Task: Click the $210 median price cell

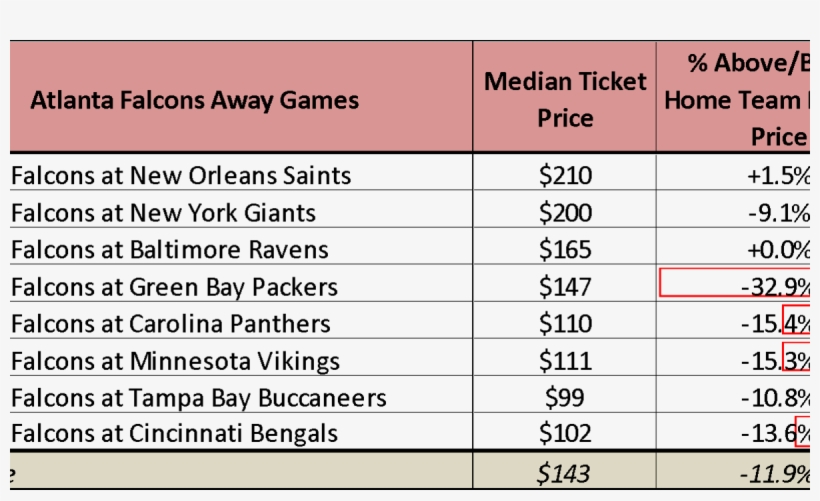Action: pos(565,176)
